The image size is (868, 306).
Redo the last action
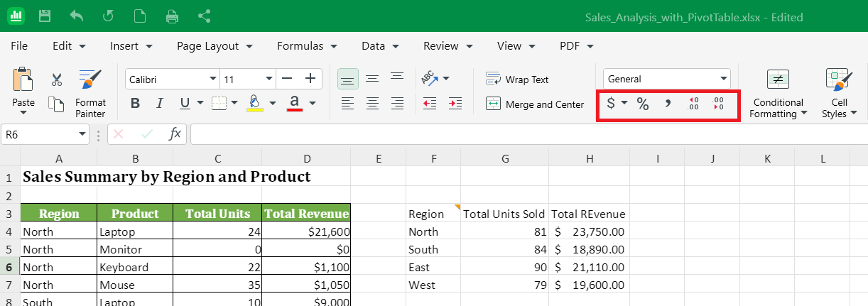pos(108,16)
